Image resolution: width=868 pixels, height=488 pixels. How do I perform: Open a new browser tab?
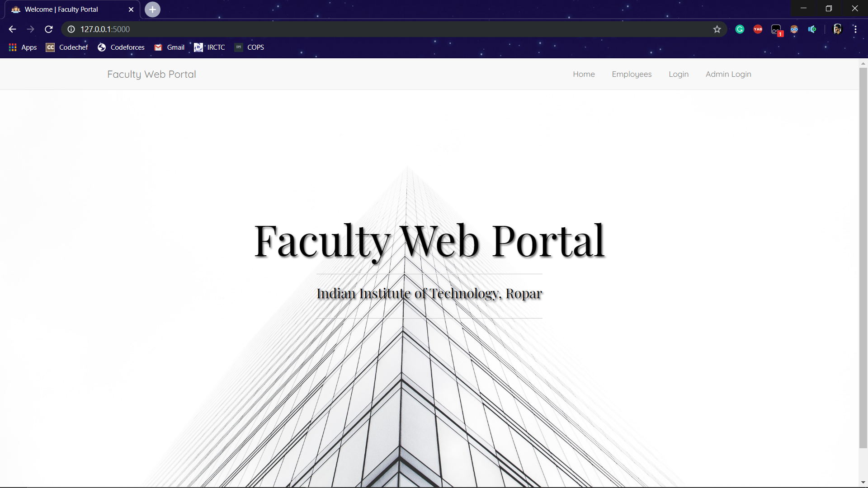[152, 9]
